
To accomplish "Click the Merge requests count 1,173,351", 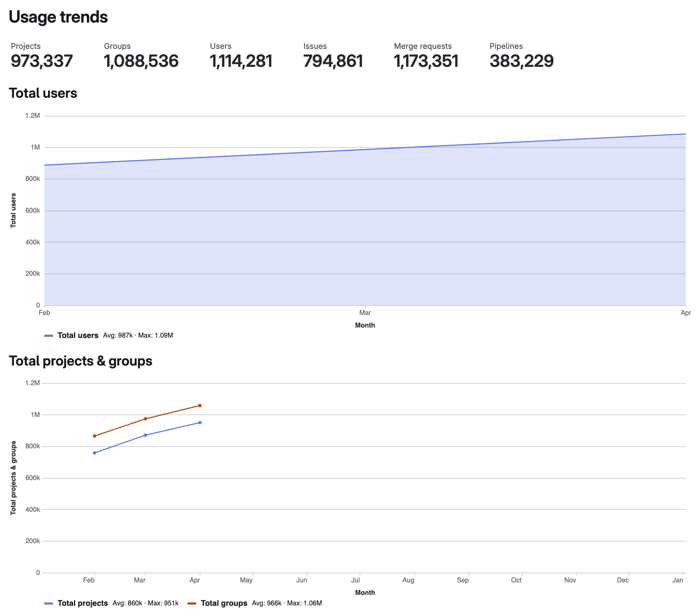I will coord(426,61).
